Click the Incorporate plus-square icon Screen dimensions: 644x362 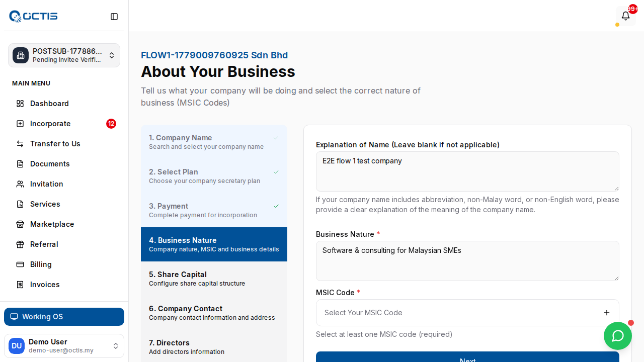pos(20,124)
